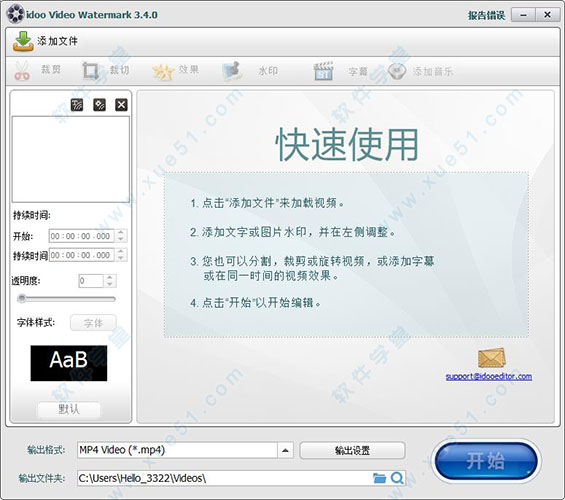This screenshot has width=565, height=500.
Task: Click the magnifier open folder icon
Action: click(x=397, y=478)
